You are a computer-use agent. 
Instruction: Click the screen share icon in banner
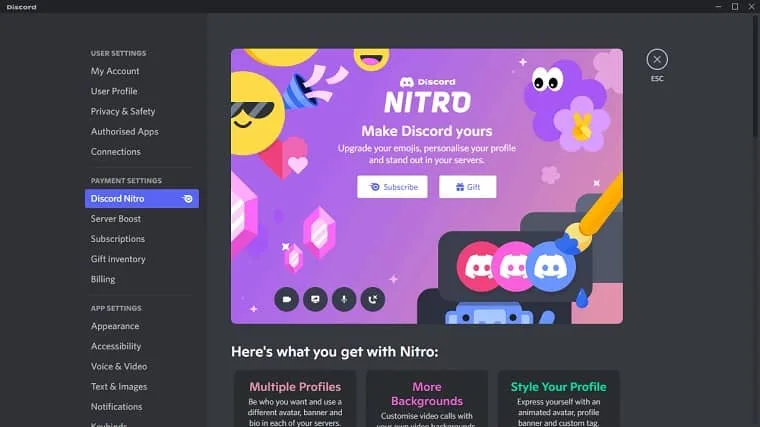[x=315, y=300]
